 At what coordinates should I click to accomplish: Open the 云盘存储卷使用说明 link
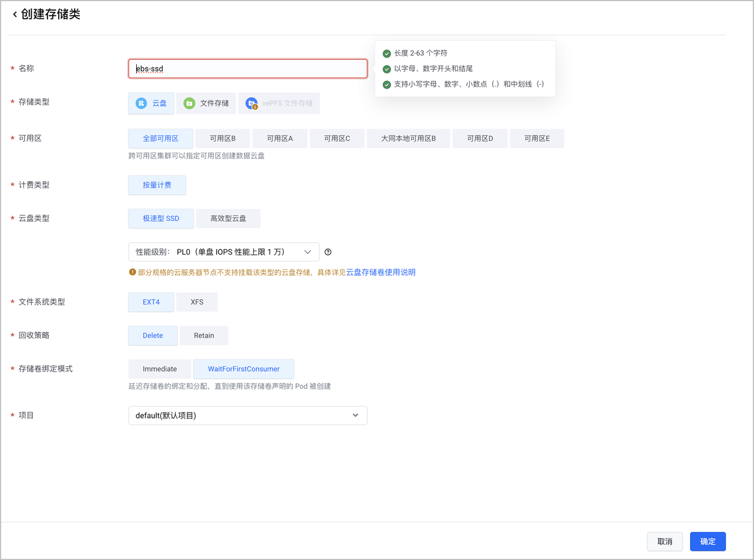[x=381, y=272]
